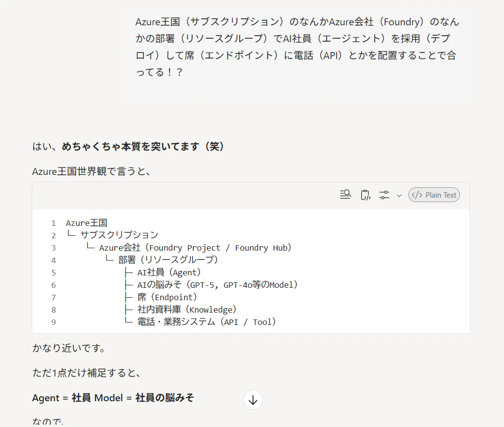
Task: Expand the chevron next to the sliders icon
Action: [x=399, y=195]
